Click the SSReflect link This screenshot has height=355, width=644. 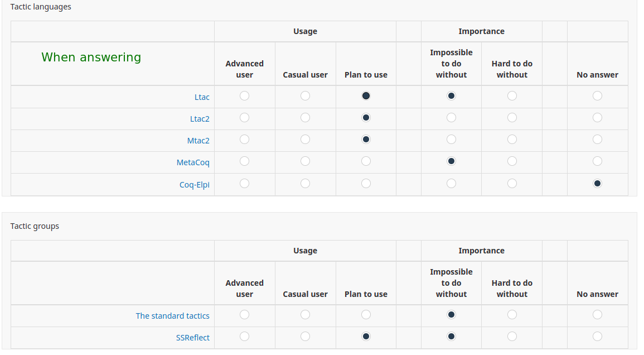(193, 338)
